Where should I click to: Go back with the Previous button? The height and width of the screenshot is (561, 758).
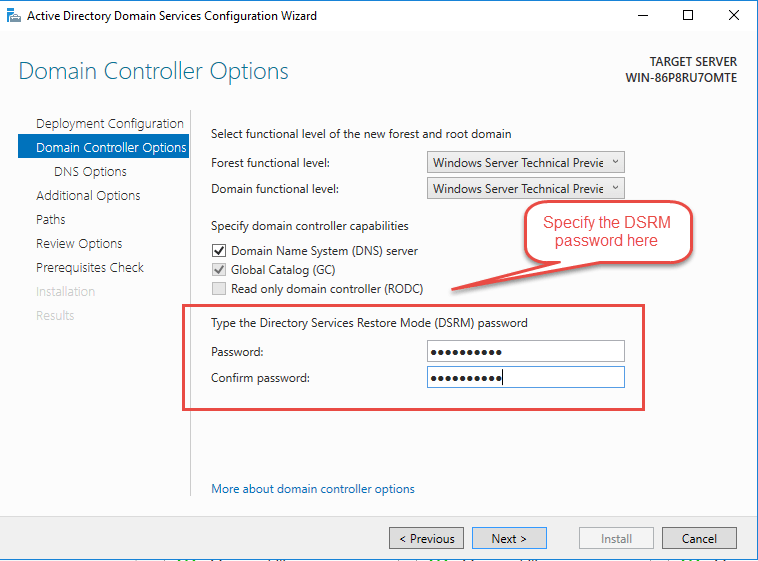click(426, 538)
